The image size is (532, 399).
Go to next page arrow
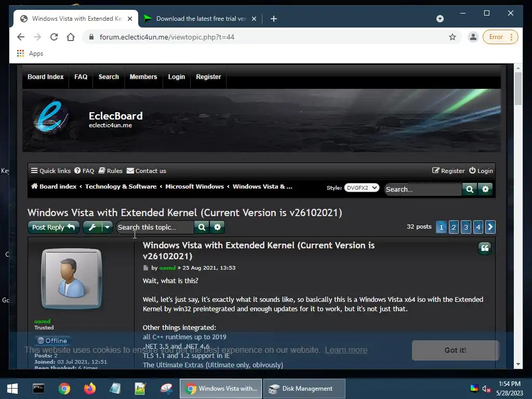pyautogui.click(x=490, y=227)
